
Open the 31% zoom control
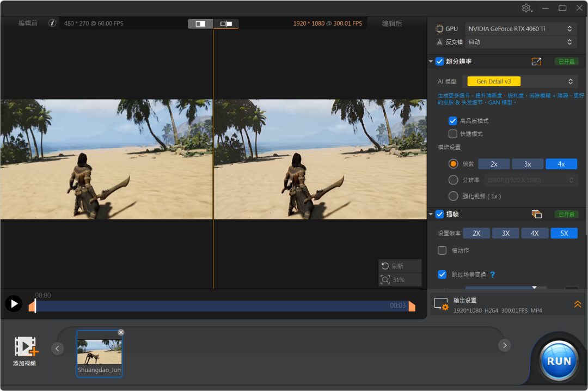point(400,279)
